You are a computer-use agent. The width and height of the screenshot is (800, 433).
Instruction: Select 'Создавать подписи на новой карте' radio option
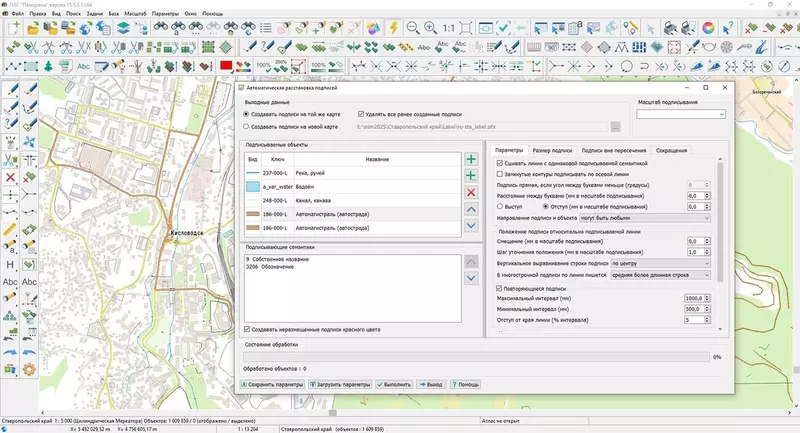(x=247, y=127)
